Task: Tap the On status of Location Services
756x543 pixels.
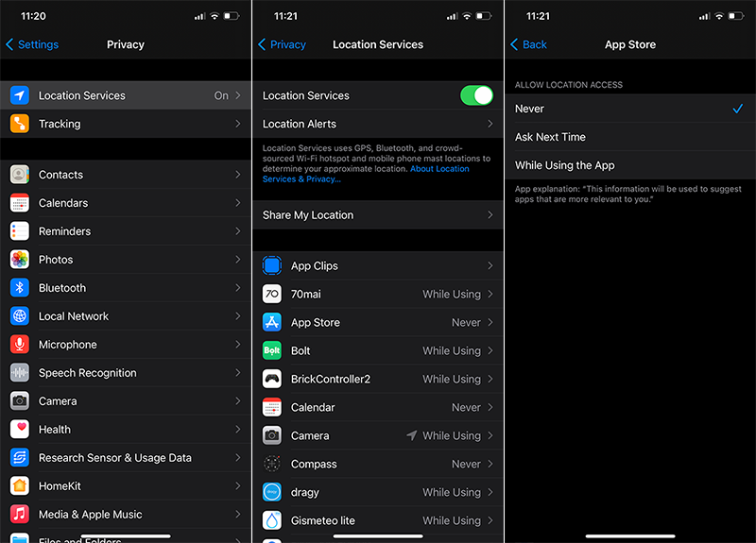Action: click(x=221, y=95)
